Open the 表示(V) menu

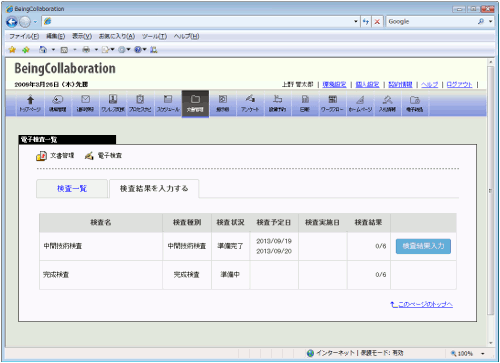click(x=82, y=36)
